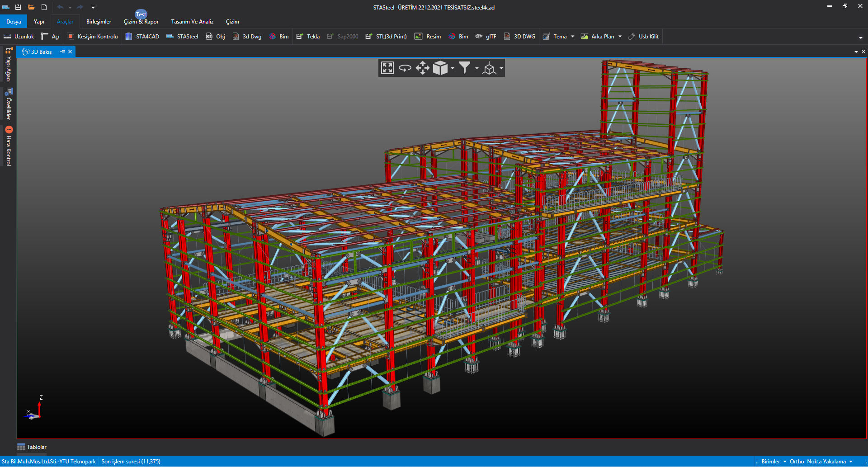The height and width of the screenshot is (467, 868).
Task: Export model as glTF
Action: pyautogui.click(x=486, y=37)
